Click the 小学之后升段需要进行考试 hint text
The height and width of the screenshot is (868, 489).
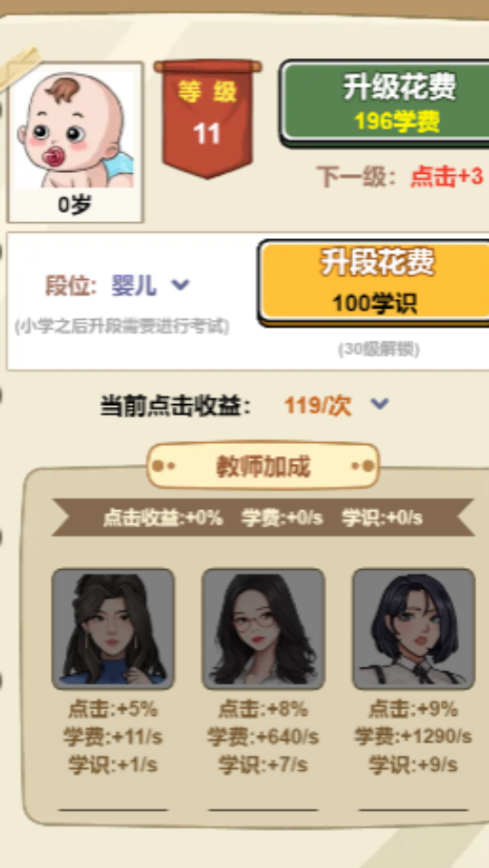[121, 326]
